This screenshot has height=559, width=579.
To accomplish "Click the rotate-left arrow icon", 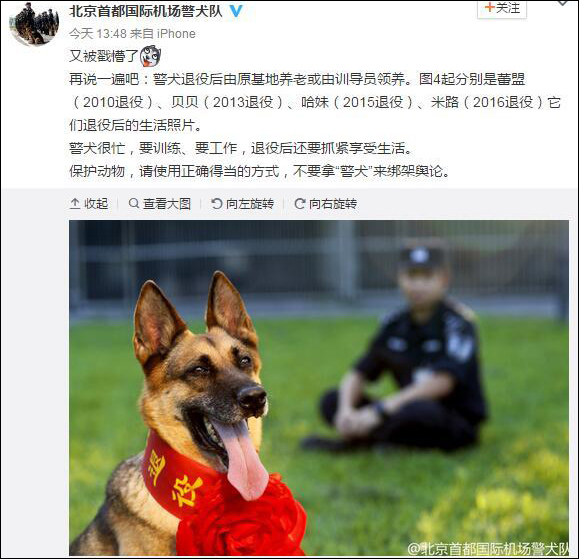I will [216, 203].
